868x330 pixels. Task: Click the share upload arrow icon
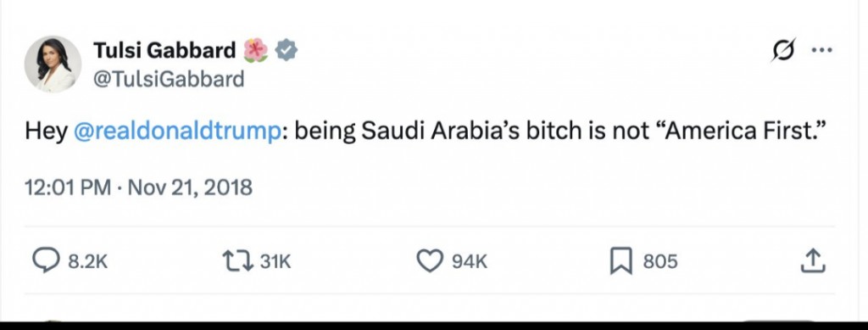(x=813, y=260)
